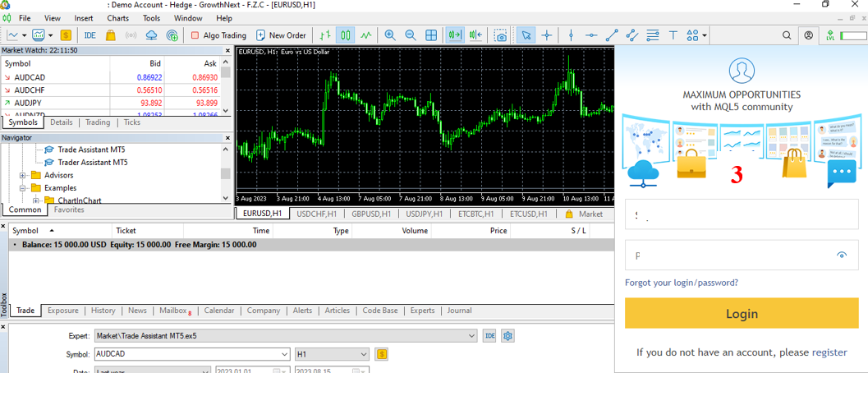Click the dollar icon next to H1 timeframe
The width and height of the screenshot is (868, 396).
click(x=381, y=354)
